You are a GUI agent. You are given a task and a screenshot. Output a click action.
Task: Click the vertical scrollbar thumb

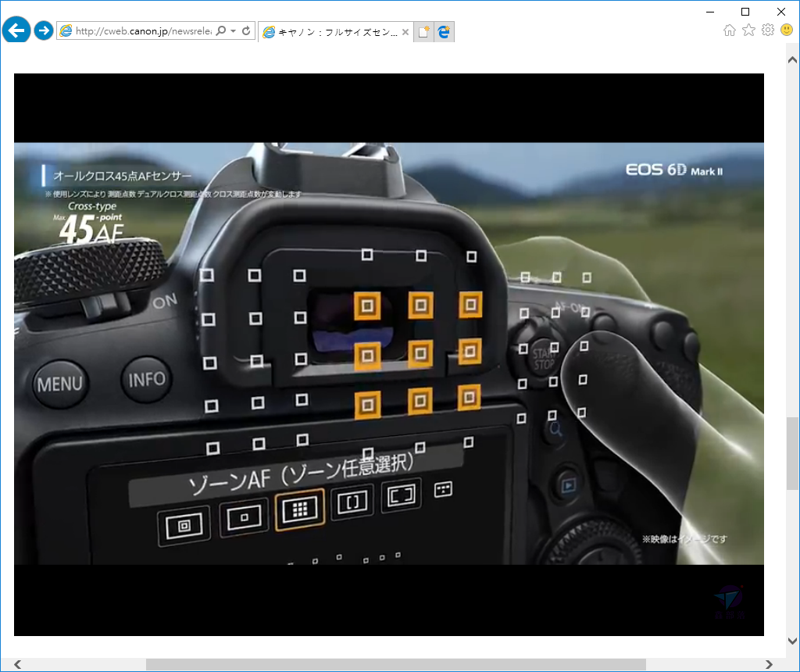pyautogui.click(x=792, y=453)
